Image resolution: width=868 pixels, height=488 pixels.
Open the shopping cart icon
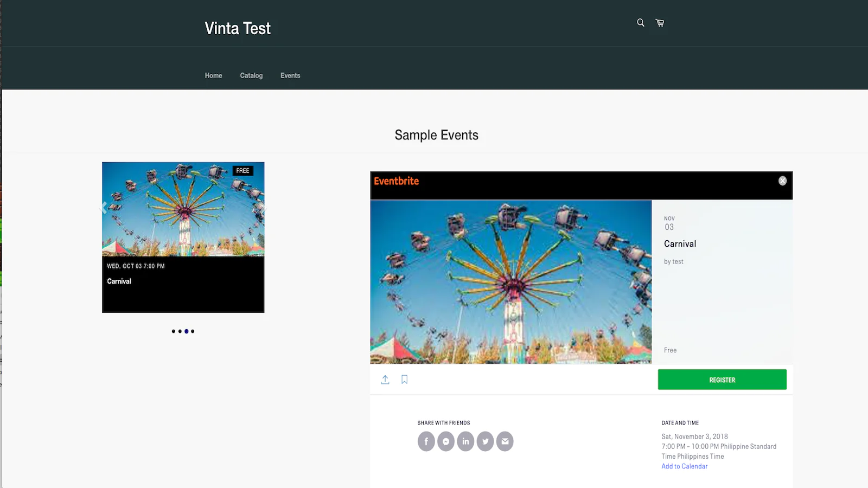point(660,23)
